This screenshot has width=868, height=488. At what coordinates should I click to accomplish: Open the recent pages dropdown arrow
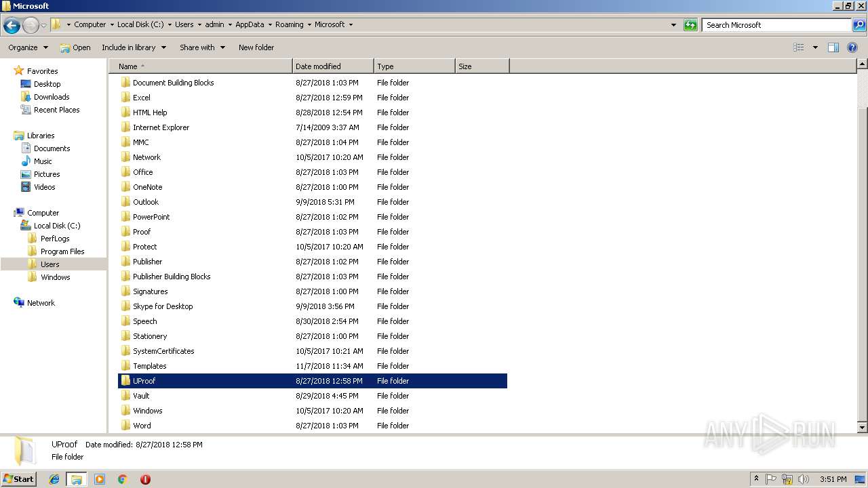pyautogui.click(x=43, y=26)
